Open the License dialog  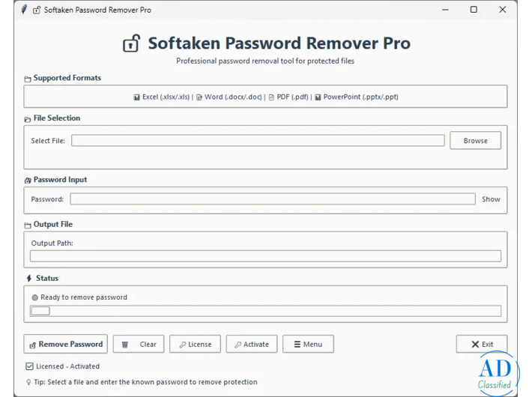point(195,344)
